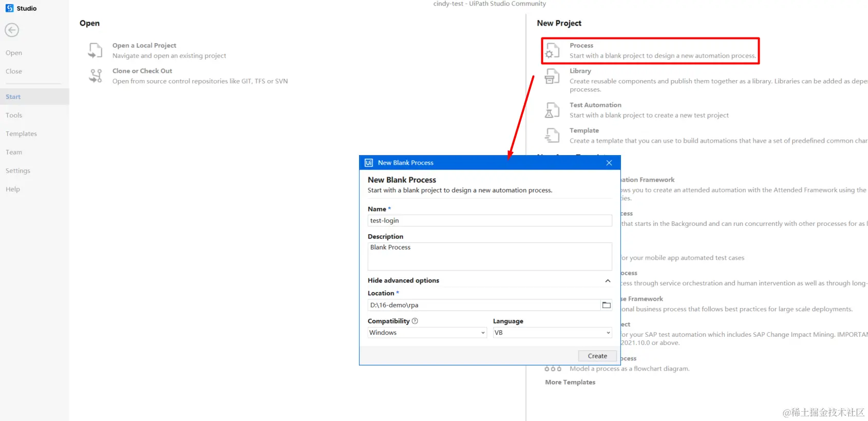The height and width of the screenshot is (421, 868).
Task: Select Open in the sidebar
Action: point(14,53)
